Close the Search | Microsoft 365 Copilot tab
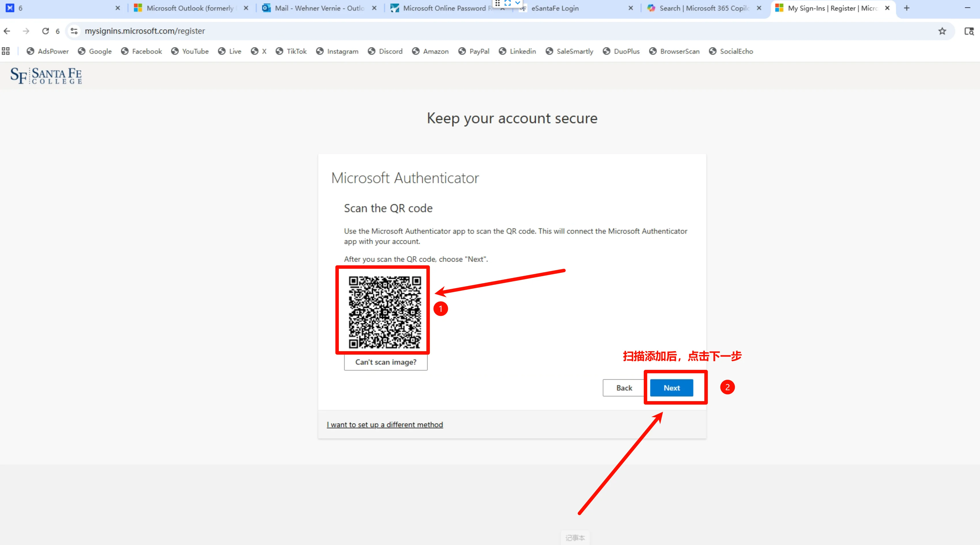Viewport: 980px width, 545px height. (759, 8)
